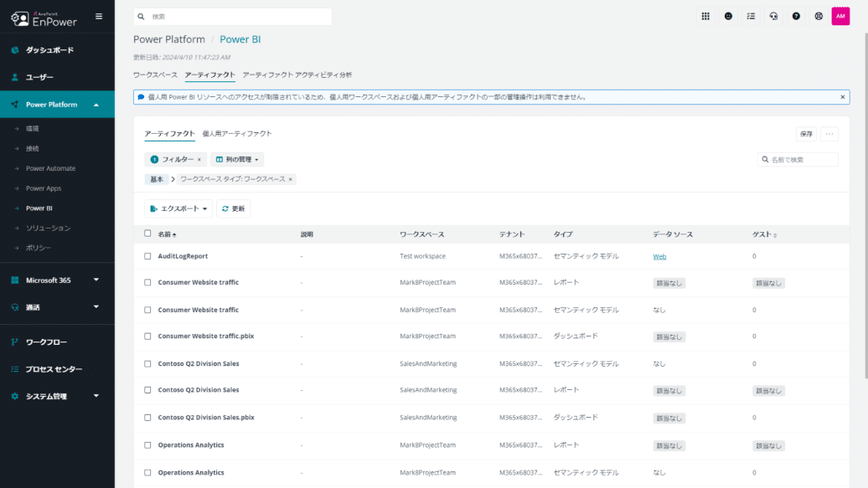Screen dimensions: 868x488
Task: Remove the ワークスペース タイプ filter chip
Action: point(290,179)
